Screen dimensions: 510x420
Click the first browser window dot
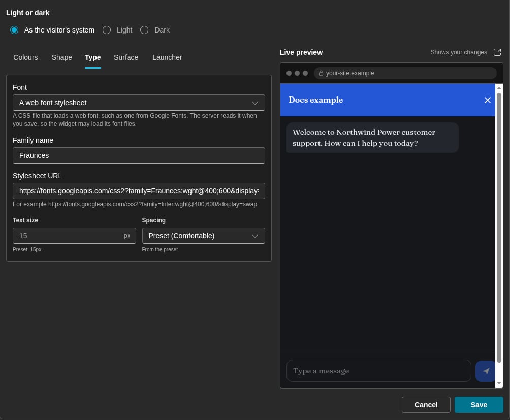click(289, 73)
